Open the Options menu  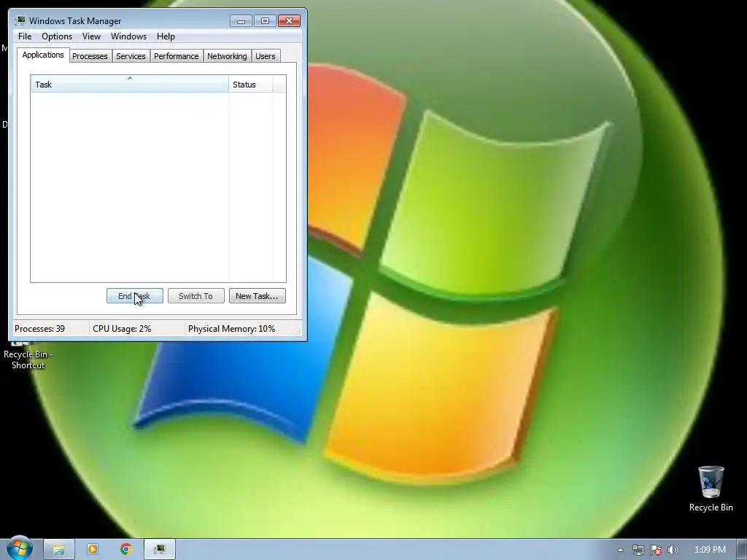coord(57,36)
